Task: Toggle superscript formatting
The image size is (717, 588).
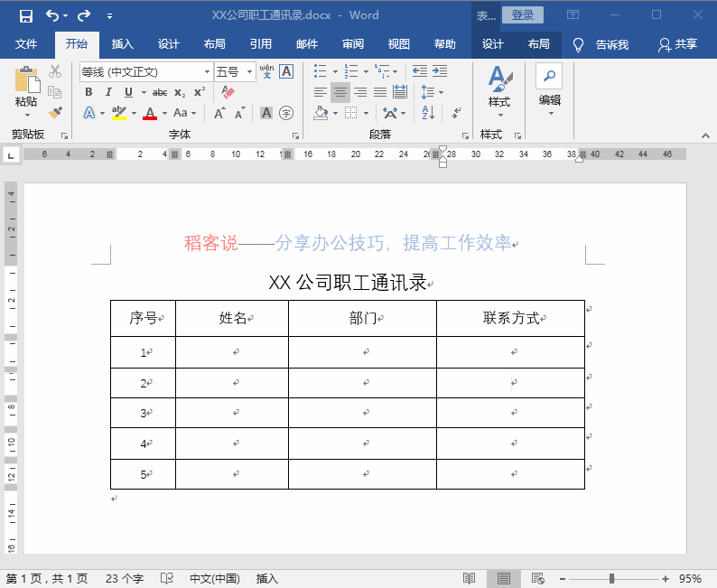Action: tap(200, 92)
